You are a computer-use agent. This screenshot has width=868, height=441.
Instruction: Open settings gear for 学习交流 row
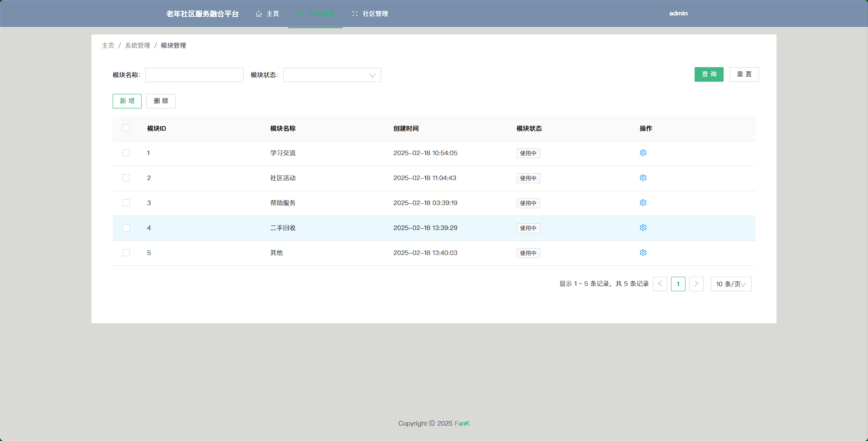[643, 153]
